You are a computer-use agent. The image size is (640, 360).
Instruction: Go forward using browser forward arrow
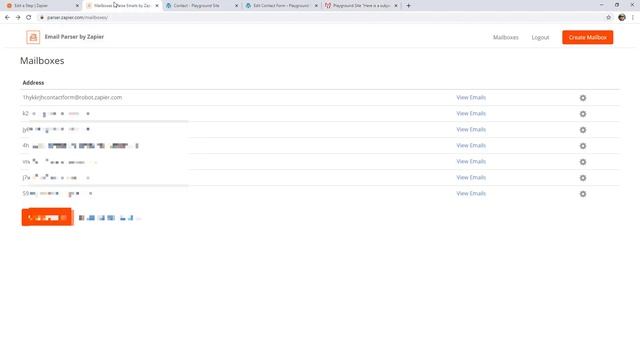18,18
